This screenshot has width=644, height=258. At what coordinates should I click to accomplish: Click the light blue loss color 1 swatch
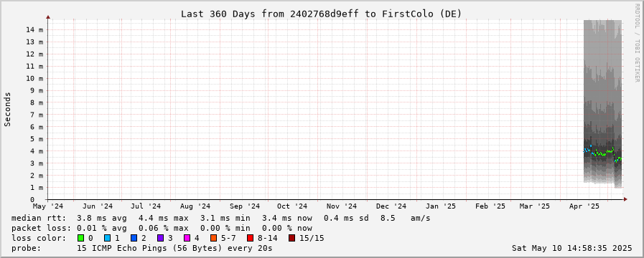107,238
